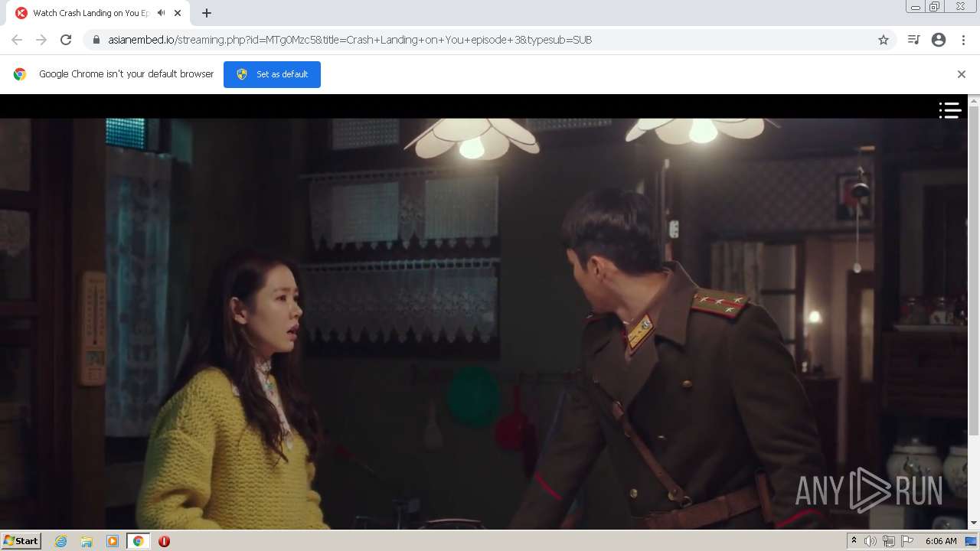Viewport: 980px width, 551px height.
Task: Open Windows Media Player from taskbar
Action: (113, 541)
